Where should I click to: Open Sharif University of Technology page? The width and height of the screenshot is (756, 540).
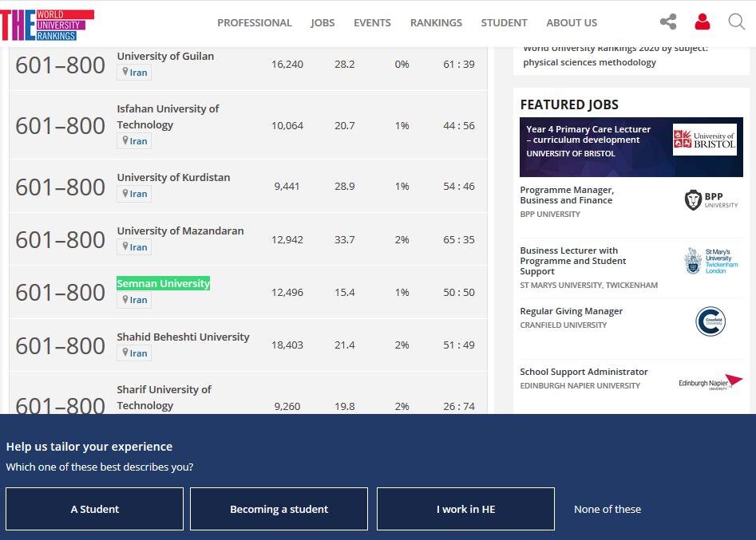click(164, 397)
